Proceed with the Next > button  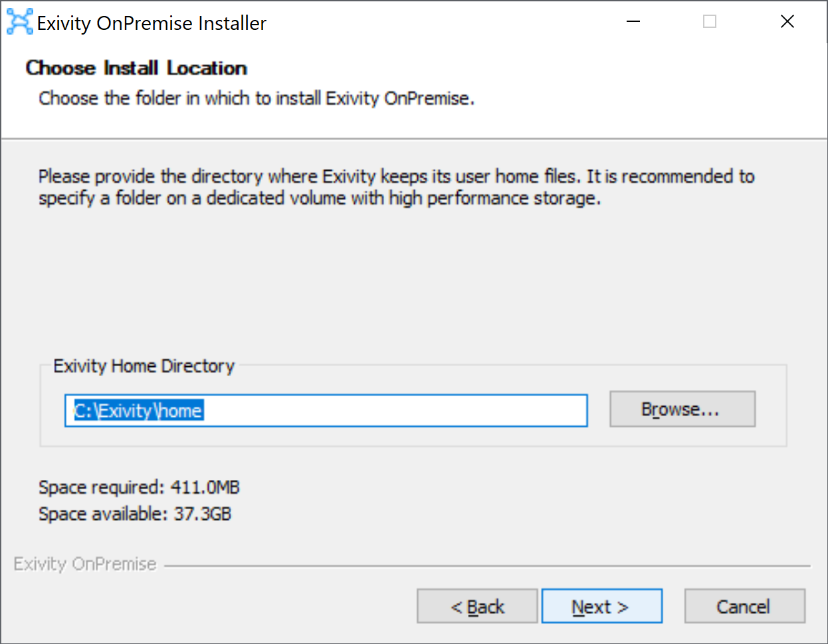tap(602, 606)
